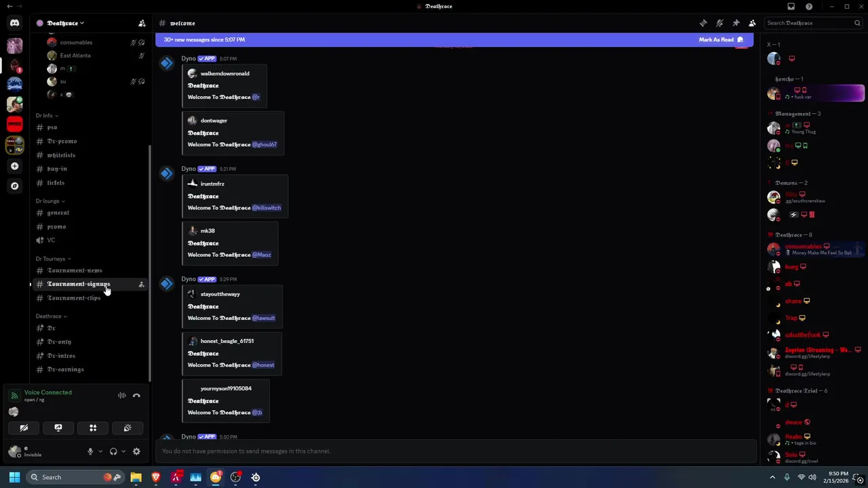The image size is (868, 488).
Task: Open the tickets channel
Action: 89,183
